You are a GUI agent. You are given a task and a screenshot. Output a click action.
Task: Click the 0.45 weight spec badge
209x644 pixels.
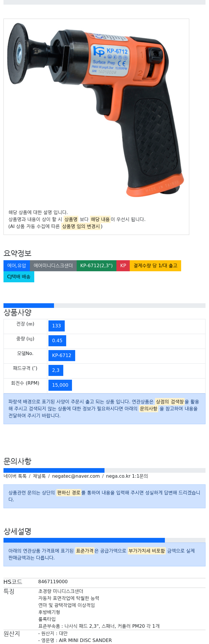(57, 341)
